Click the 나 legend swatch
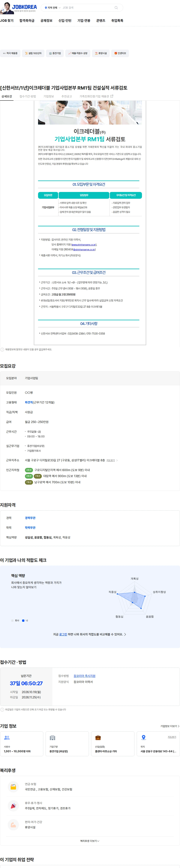Screen dimensions: 180x868 tap(23, 620)
